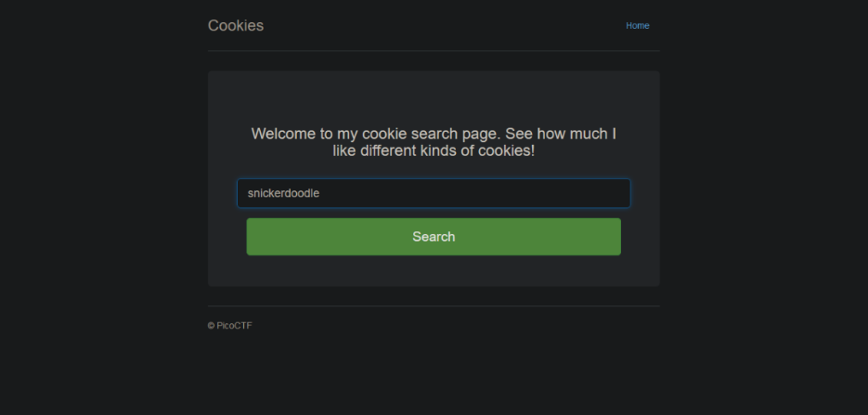Viewport: 868px width, 415px height.
Task: Click the 'Welcome to my cookie search page' line
Action: (434, 134)
